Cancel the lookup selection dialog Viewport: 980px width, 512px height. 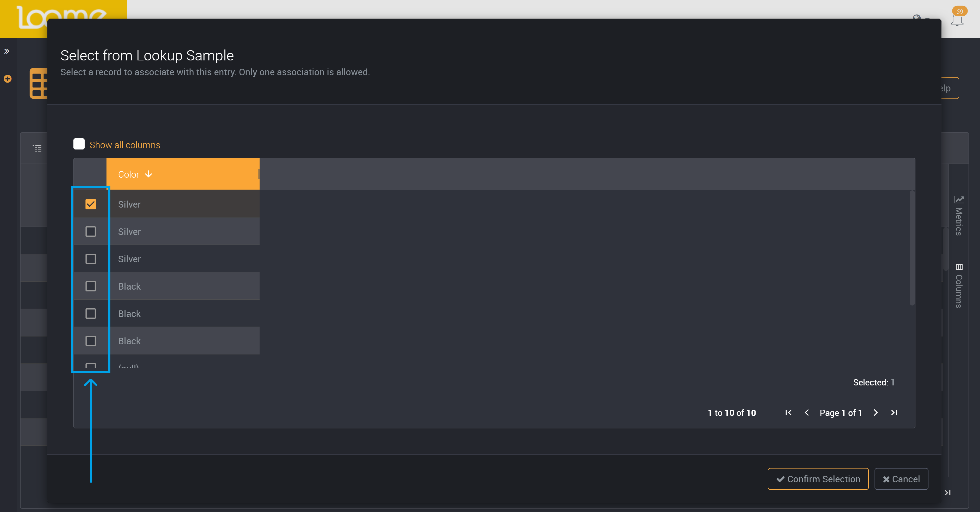(x=901, y=479)
